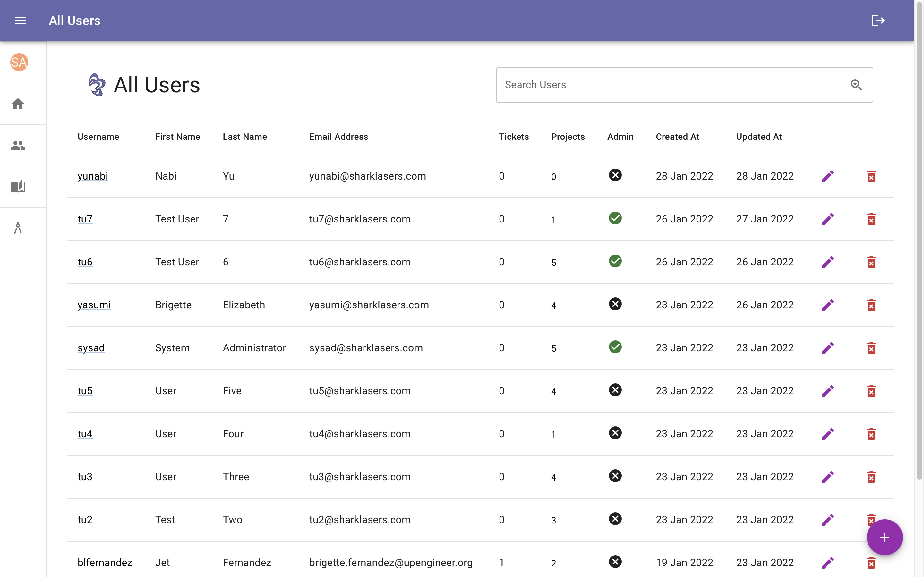Toggle admin checkmark for sysad

click(615, 347)
